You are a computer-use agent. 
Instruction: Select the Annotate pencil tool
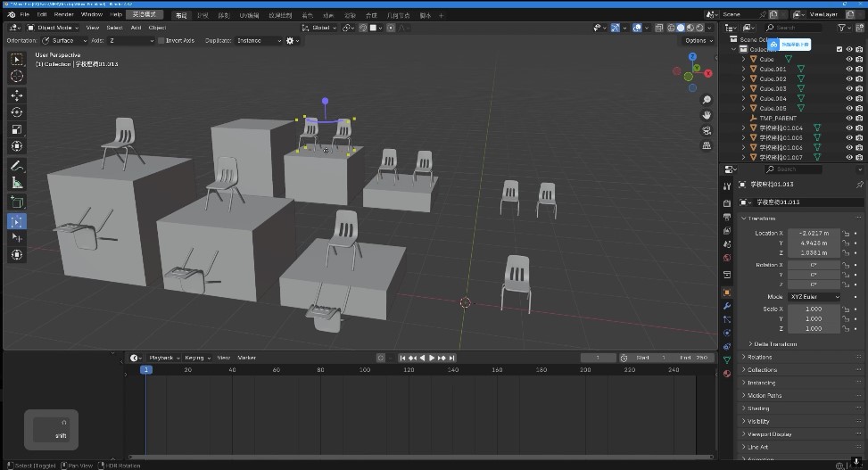(x=17, y=166)
